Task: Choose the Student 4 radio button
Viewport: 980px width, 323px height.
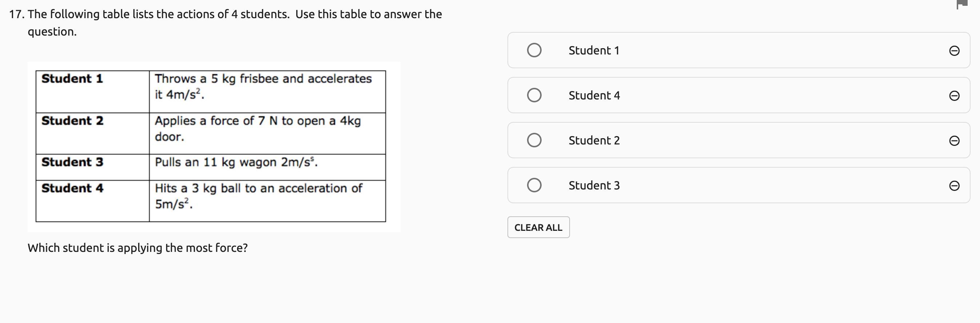Action: click(x=534, y=95)
